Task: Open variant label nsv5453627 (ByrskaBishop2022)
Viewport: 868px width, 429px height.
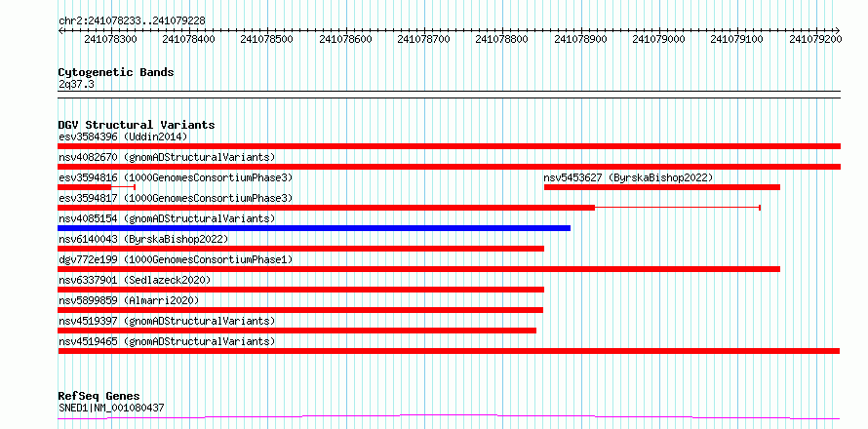Action: (628, 177)
